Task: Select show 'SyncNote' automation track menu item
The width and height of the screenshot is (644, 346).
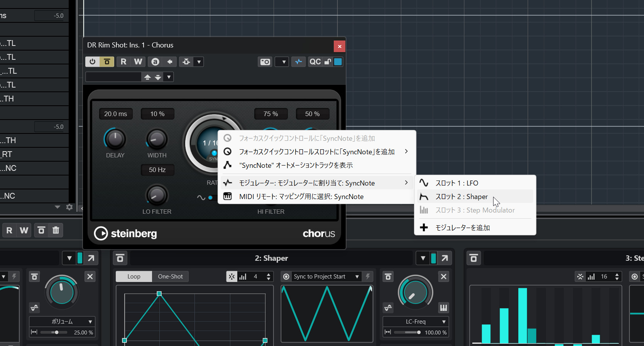Action: click(x=317, y=165)
